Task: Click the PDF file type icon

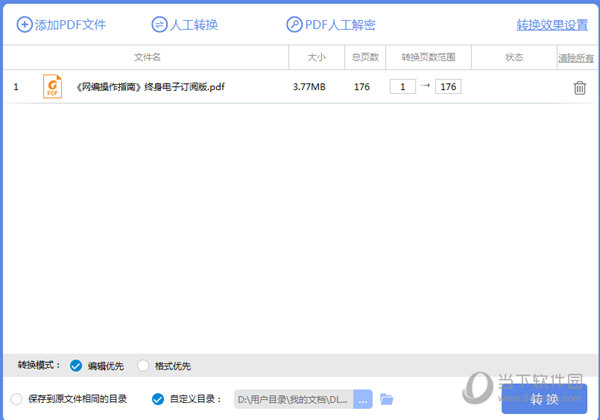Action: 52,86
